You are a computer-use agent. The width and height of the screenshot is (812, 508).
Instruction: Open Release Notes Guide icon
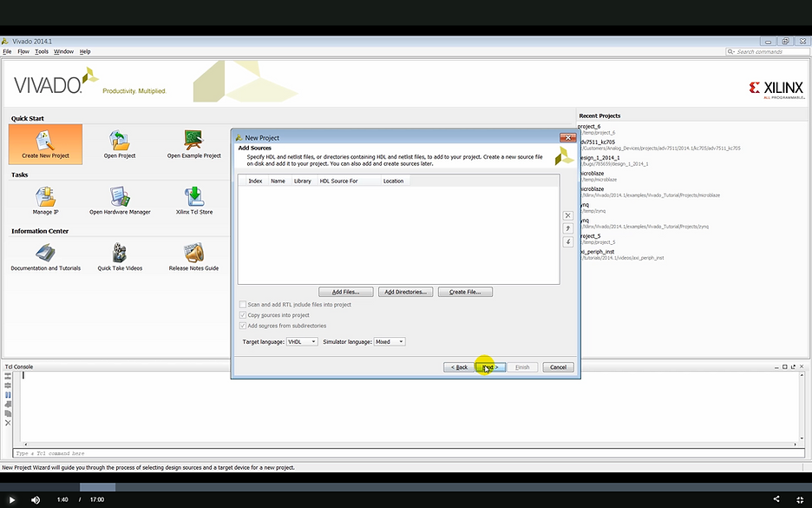[193, 254]
